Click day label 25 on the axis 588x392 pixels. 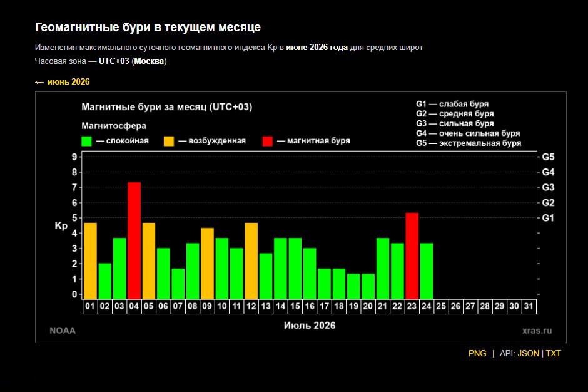pyautogui.click(x=441, y=306)
